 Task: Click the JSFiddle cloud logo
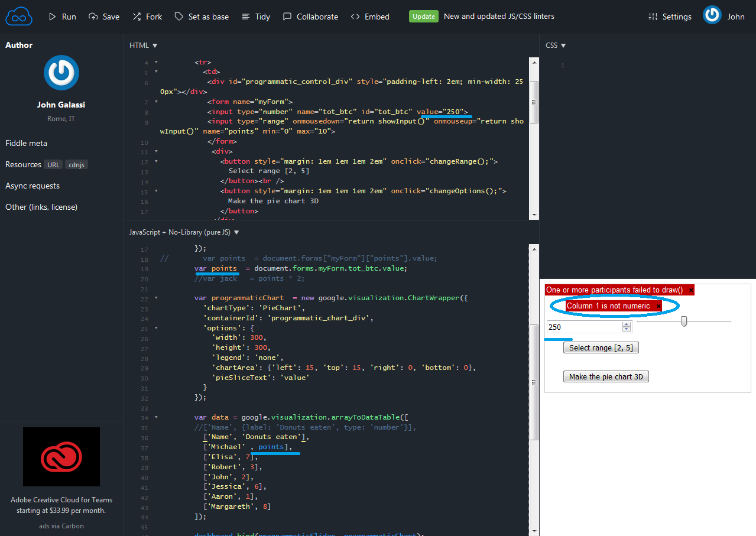(19, 17)
